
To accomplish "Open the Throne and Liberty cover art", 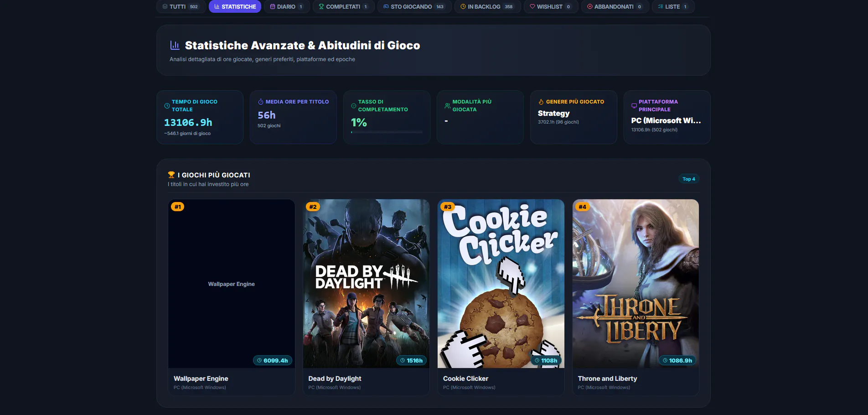I will (x=636, y=284).
